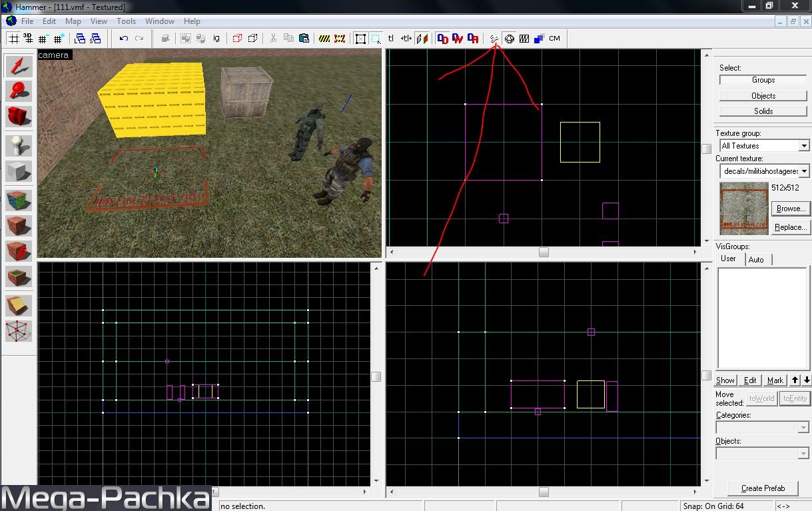Click the Show Helpers icon
Image resolution: width=812 pixels, height=511 pixels.
click(494, 39)
